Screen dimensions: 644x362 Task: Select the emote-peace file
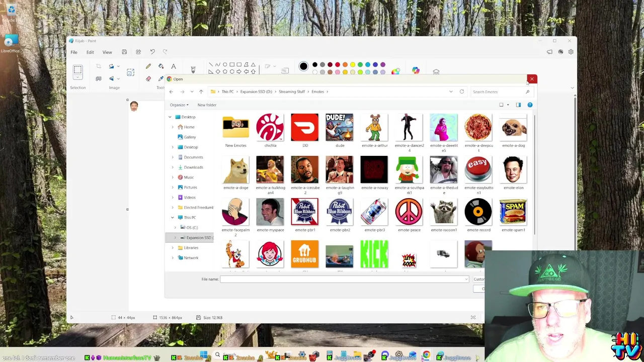tap(409, 215)
